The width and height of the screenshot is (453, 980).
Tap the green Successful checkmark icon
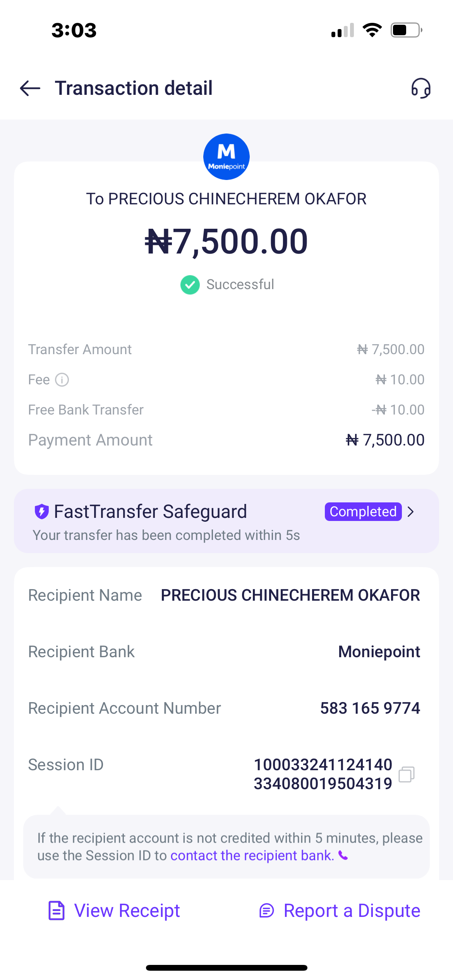coord(190,285)
